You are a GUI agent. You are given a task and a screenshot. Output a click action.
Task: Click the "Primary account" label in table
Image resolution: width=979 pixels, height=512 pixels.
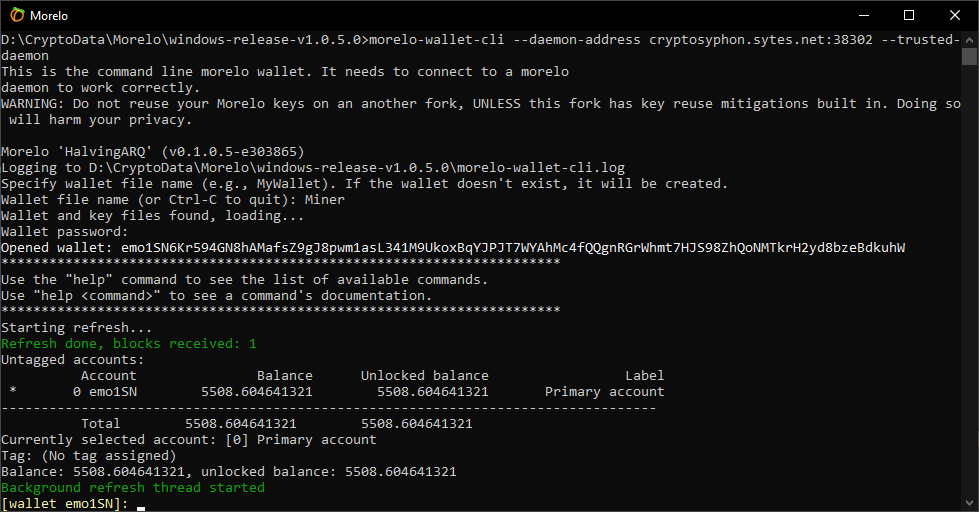coord(604,391)
